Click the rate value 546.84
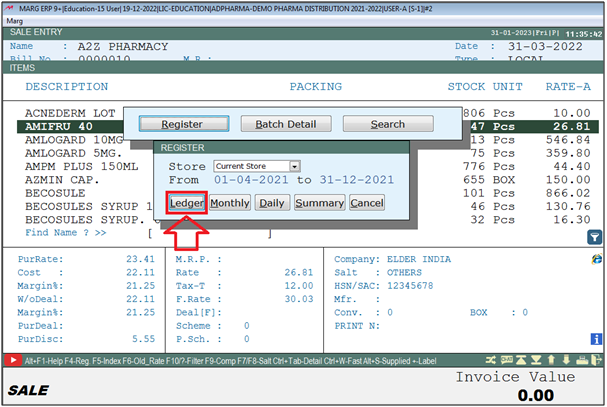The height and width of the screenshot is (407, 607). [568, 140]
